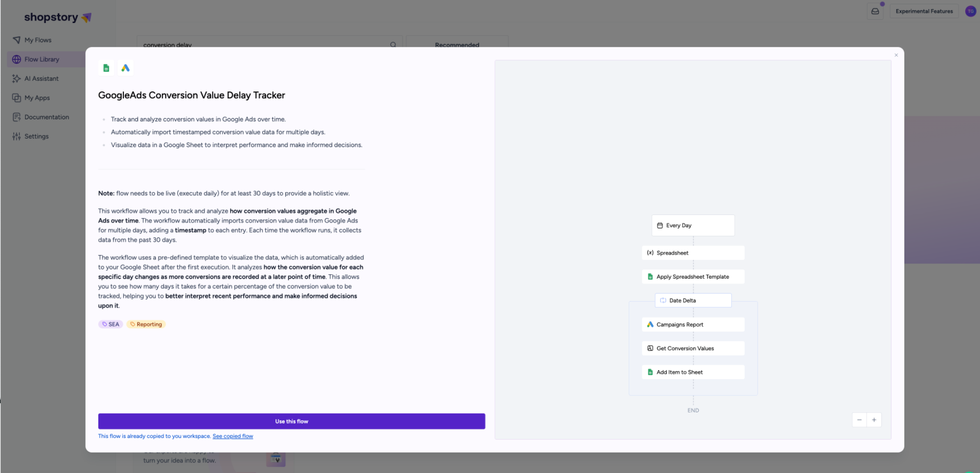Click the calendar icon on Every Day node
The height and width of the screenshot is (473, 980).
tap(660, 225)
